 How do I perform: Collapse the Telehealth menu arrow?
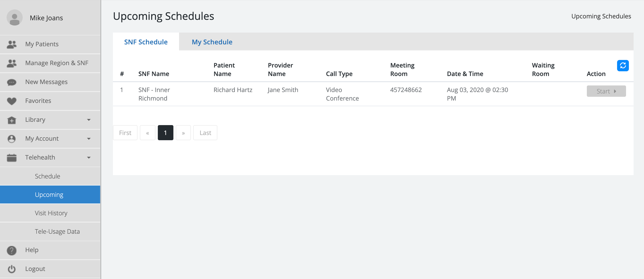(89, 158)
